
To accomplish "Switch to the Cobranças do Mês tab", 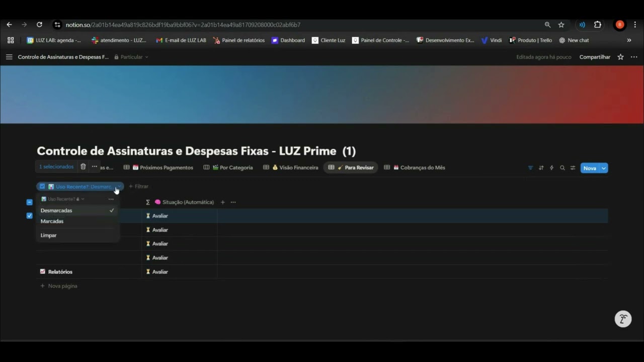I will 415,167.
